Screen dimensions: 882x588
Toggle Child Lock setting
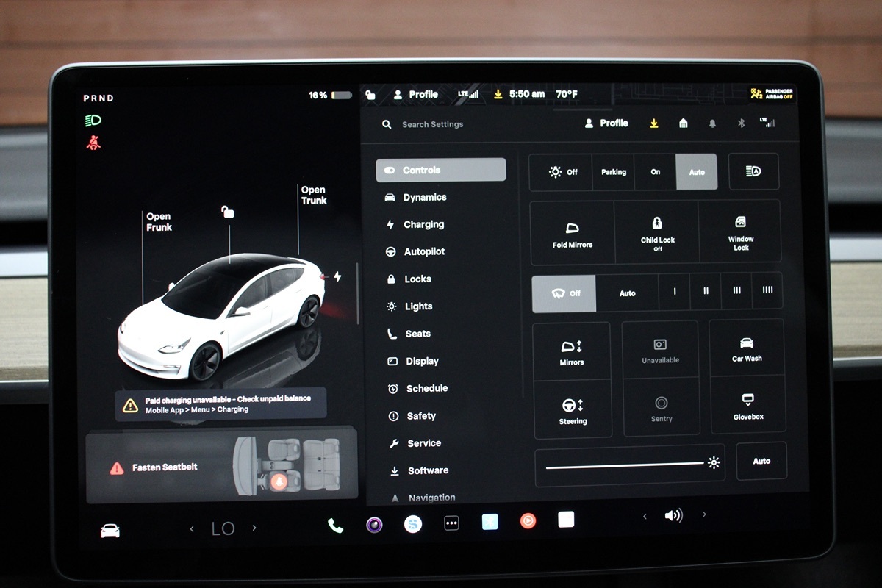[657, 232]
